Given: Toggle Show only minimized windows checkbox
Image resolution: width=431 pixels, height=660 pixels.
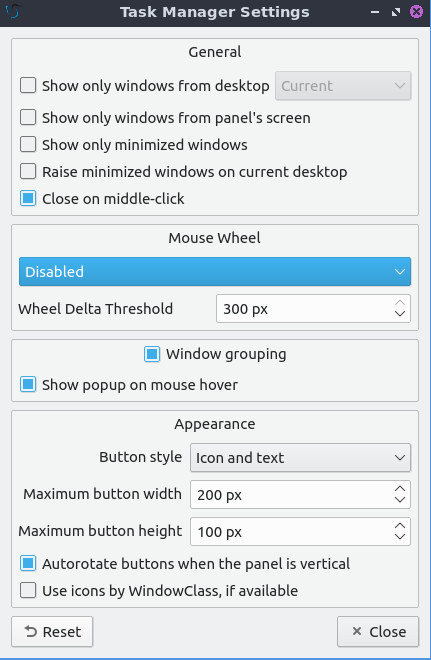Looking at the screenshot, I should click(x=28, y=144).
